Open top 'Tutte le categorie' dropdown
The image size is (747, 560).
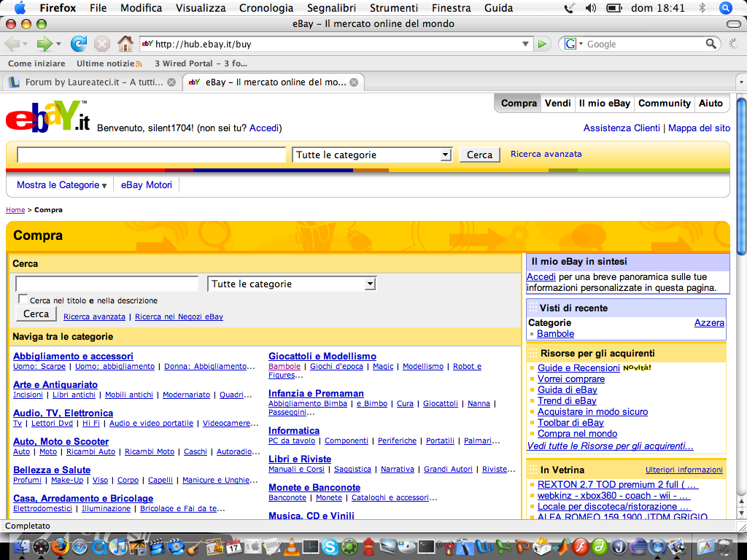[372, 155]
